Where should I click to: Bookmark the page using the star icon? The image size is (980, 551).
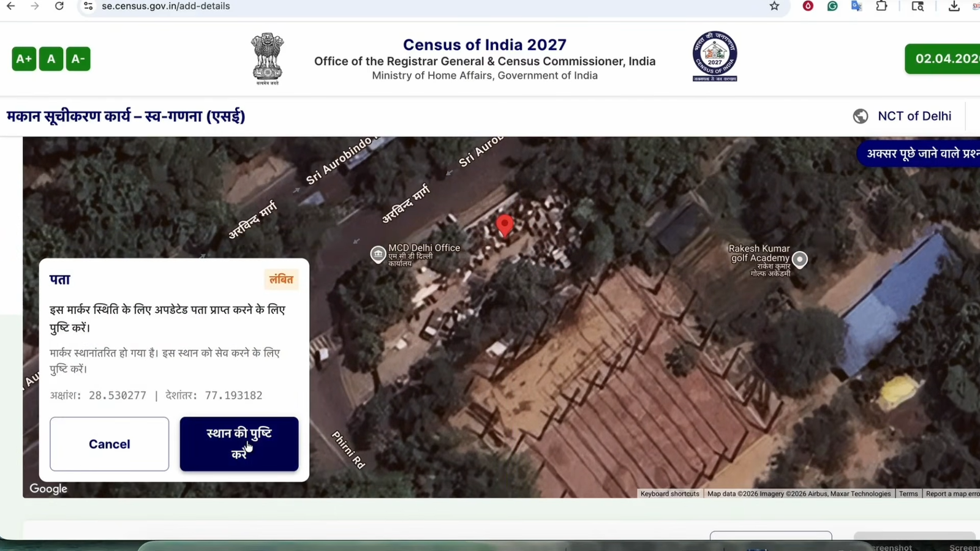(774, 6)
